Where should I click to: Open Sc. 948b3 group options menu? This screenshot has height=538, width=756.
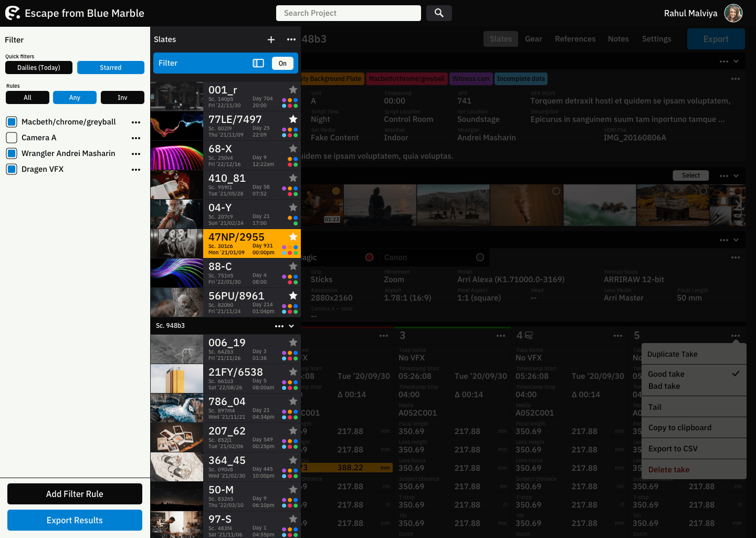279,326
